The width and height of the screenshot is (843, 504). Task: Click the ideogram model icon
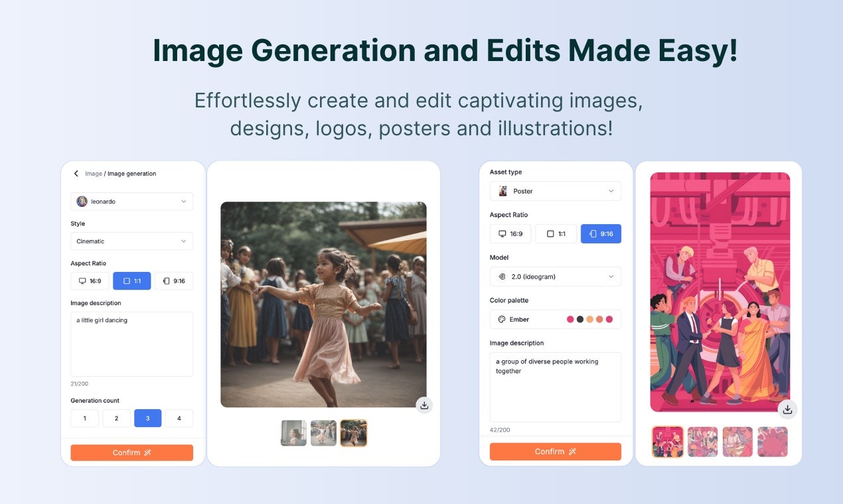coord(502,277)
